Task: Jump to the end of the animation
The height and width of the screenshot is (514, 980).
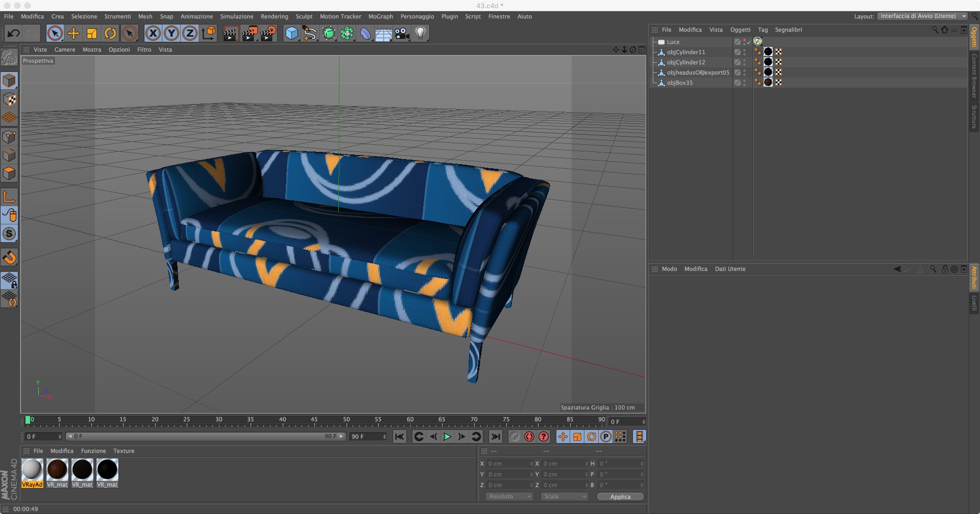Action: [x=495, y=436]
